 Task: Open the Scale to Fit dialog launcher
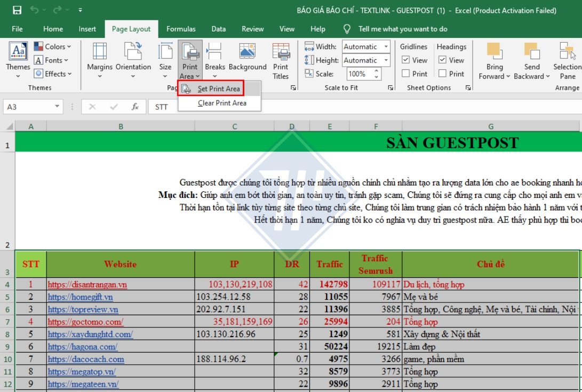pos(390,88)
